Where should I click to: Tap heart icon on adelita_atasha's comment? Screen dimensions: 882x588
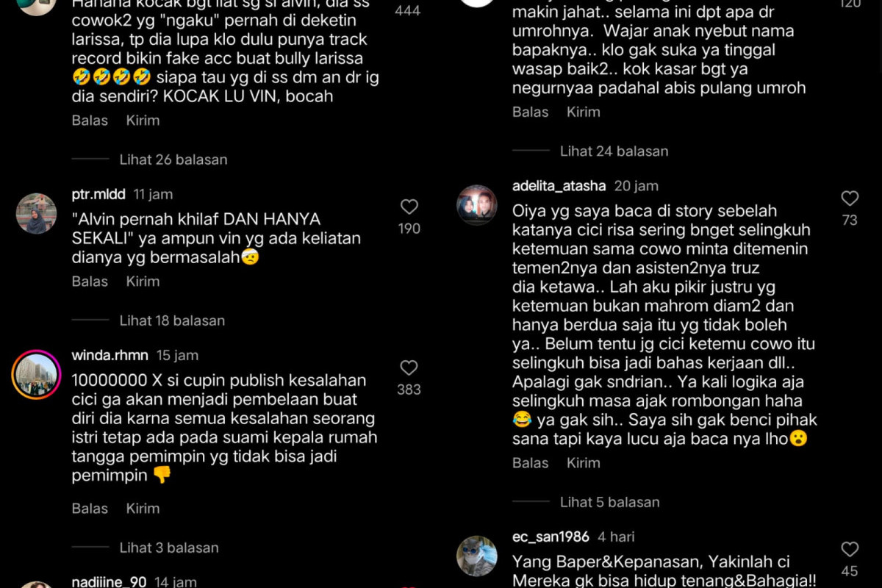click(x=850, y=198)
